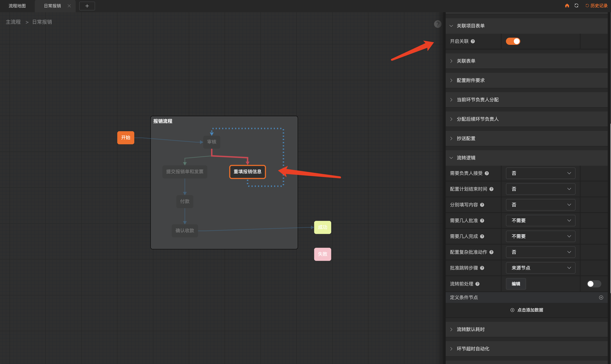Select the 开始 start node

click(125, 138)
